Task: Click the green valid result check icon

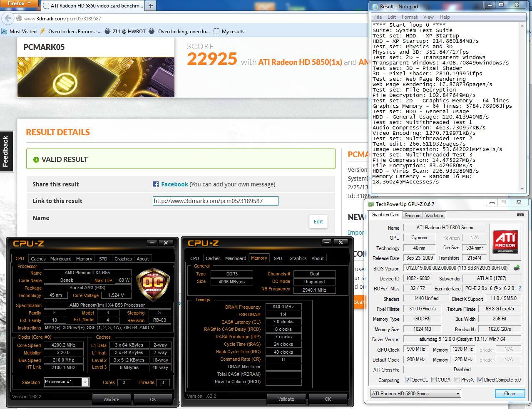Action: 36,159
